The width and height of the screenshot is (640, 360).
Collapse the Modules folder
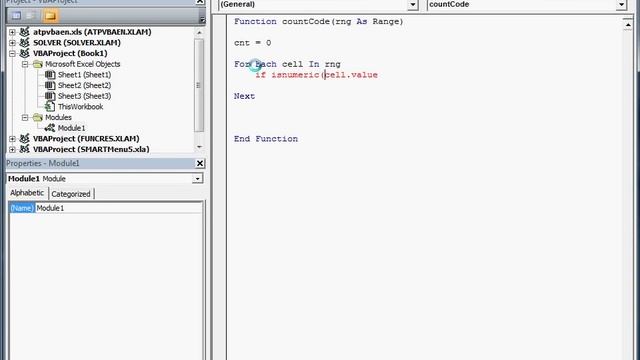[25, 117]
